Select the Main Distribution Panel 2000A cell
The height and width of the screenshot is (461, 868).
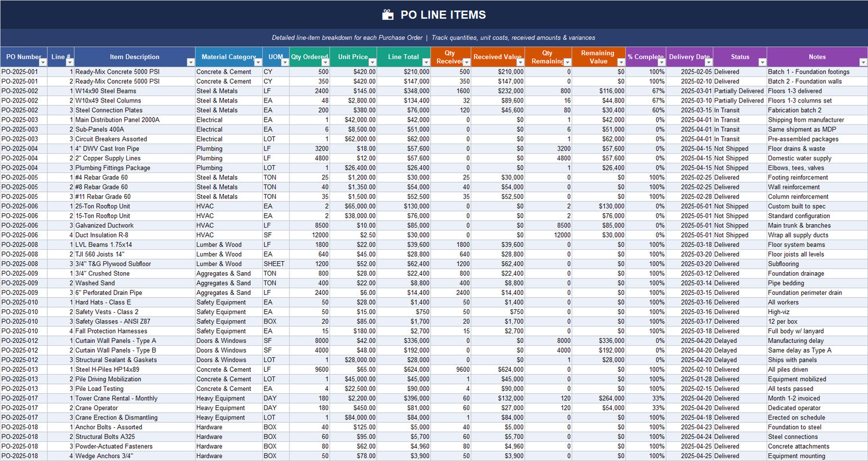click(x=135, y=120)
